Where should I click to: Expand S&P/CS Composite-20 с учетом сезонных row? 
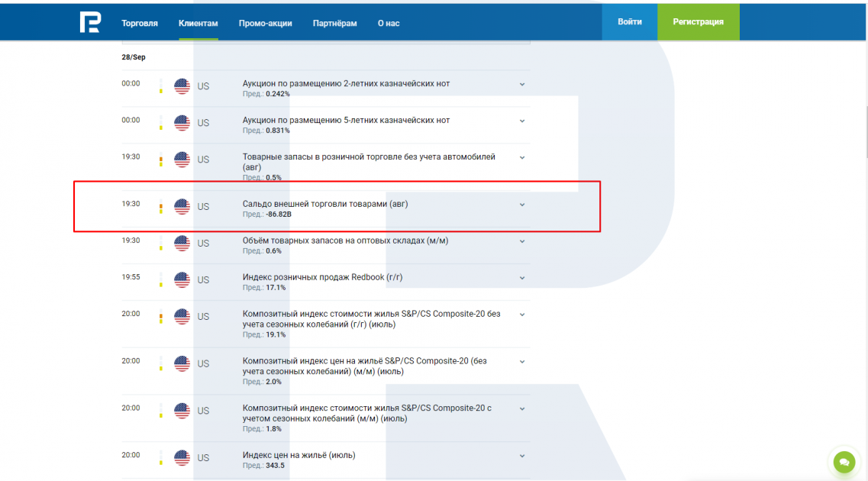[522, 408]
